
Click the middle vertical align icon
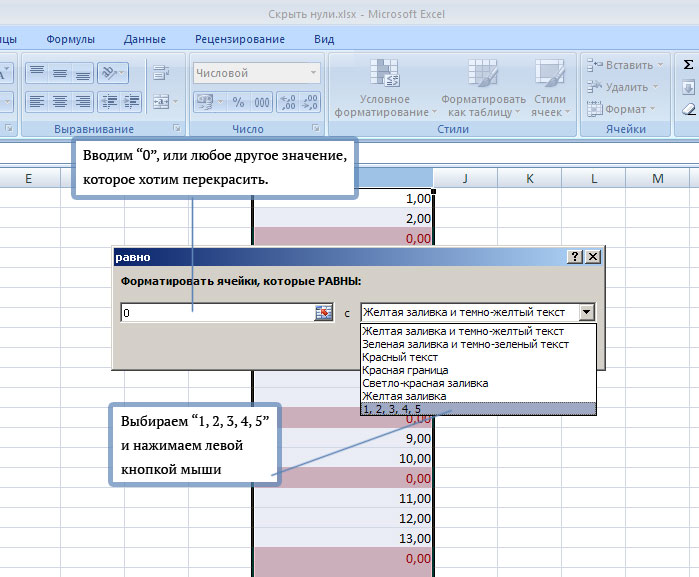coord(60,73)
